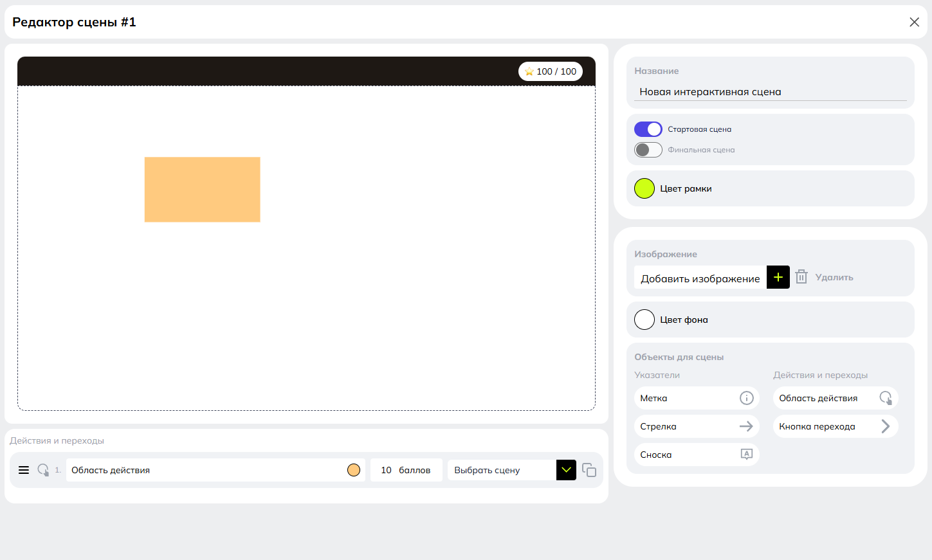Add a Сноска callout object
The height and width of the screenshot is (560, 932).
[696, 455]
